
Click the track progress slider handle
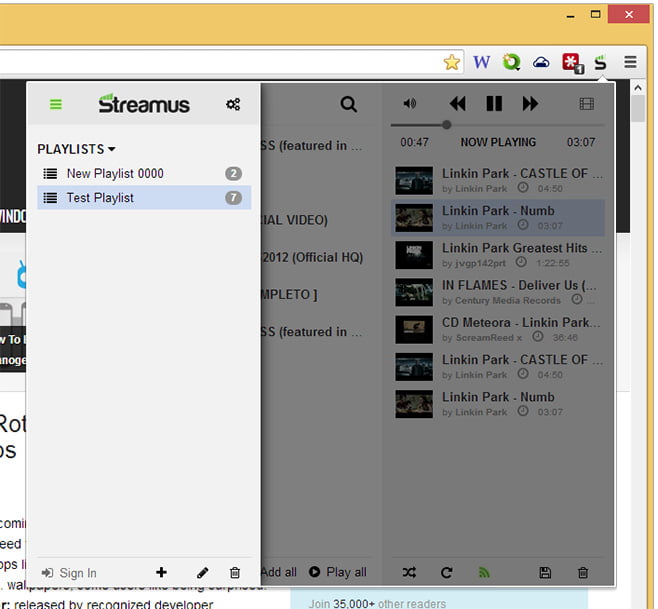(x=446, y=125)
